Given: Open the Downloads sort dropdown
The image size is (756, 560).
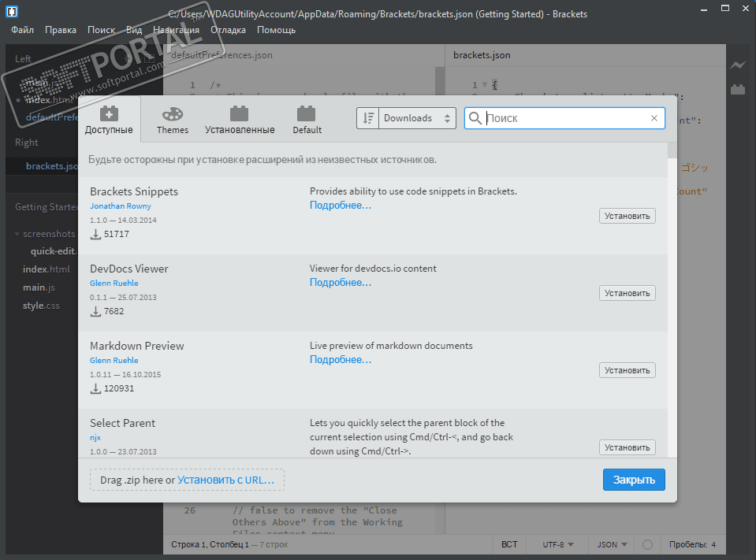Looking at the screenshot, I should [x=417, y=118].
